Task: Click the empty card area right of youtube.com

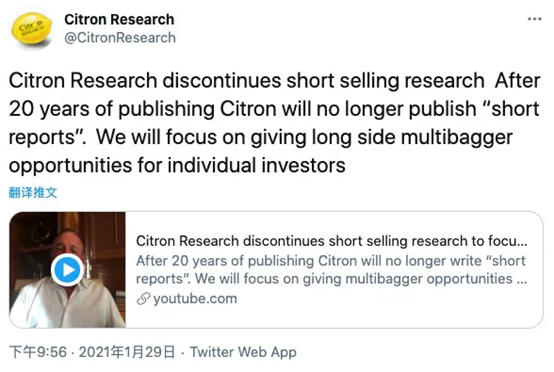Action: [x=389, y=299]
